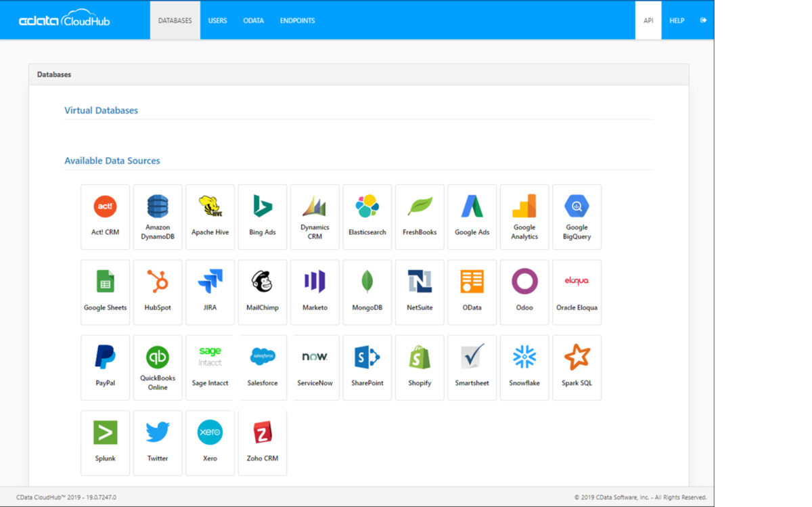Open the JIRA data source

coord(210,292)
